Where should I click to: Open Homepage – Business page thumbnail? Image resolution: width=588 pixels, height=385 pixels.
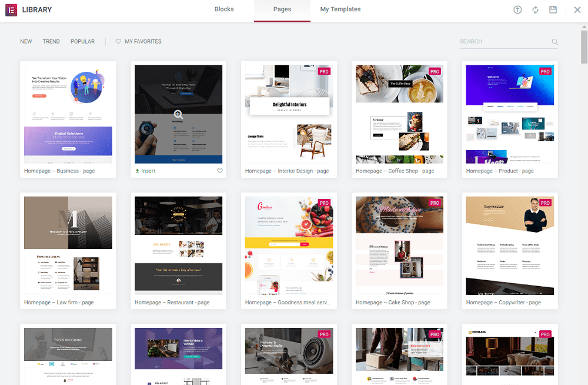68,114
